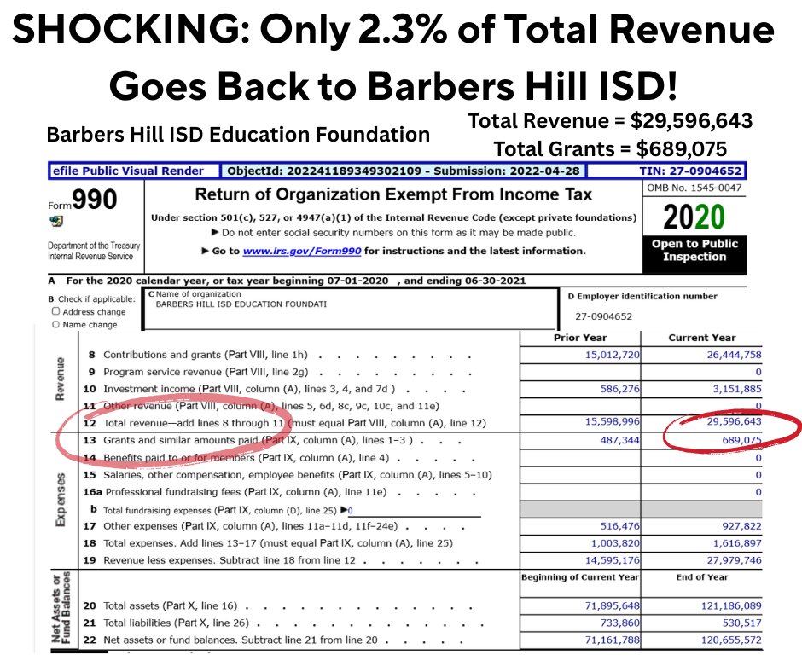The height and width of the screenshot is (672, 802).
Task: Click prior year grants value 487,344
Action: click(620, 440)
